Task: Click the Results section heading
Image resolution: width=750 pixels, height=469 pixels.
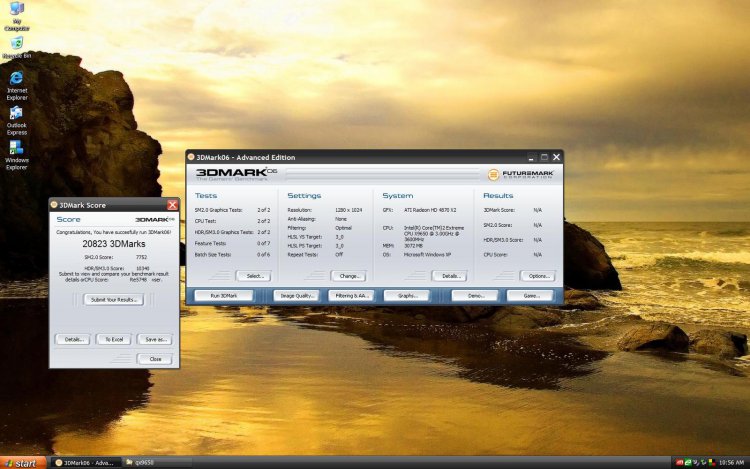Action: (x=498, y=196)
